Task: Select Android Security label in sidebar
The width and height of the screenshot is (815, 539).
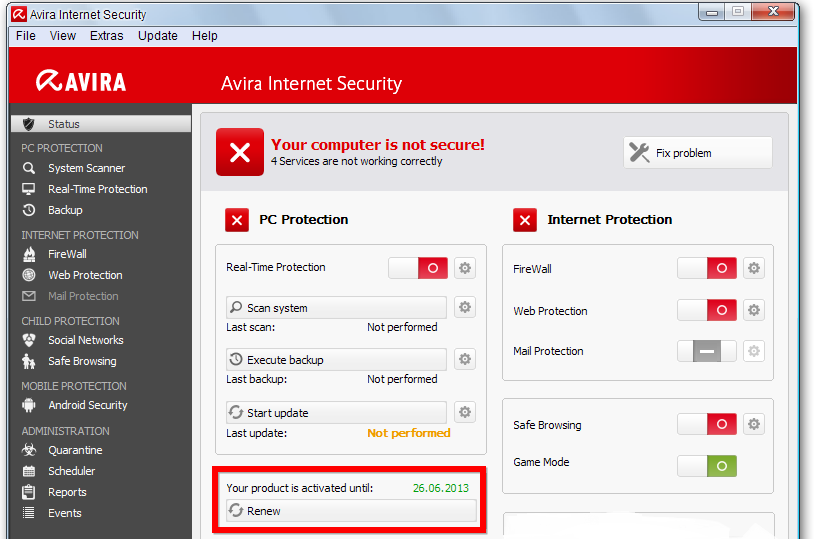Action: (x=88, y=405)
